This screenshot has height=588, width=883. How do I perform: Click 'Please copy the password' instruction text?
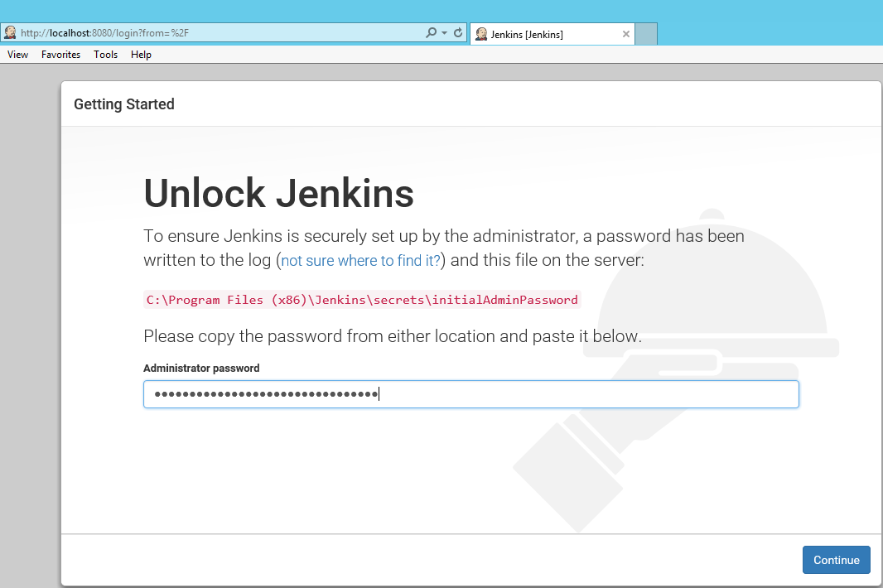pyautogui.click(x=393, y=336)
